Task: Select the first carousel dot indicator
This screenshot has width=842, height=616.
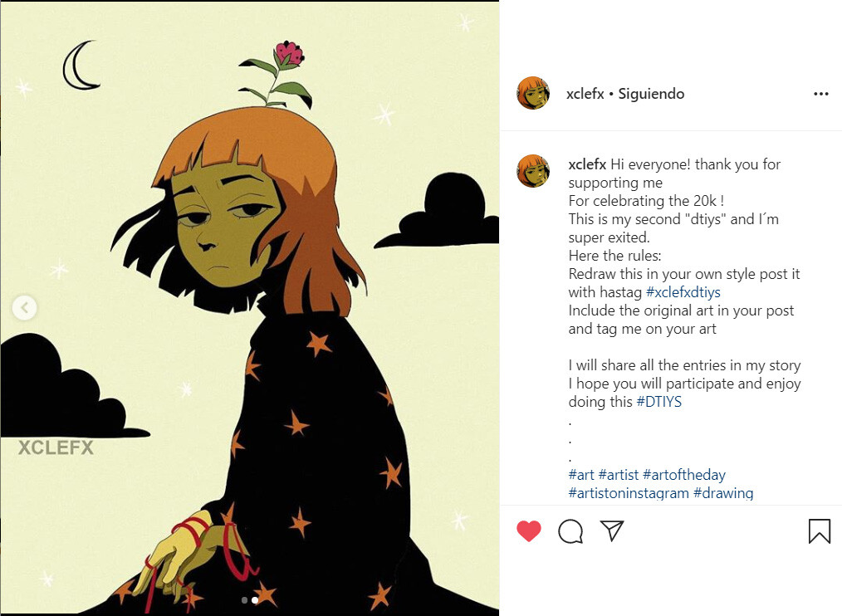Action: pyautogui.click(x=245, y=600)
